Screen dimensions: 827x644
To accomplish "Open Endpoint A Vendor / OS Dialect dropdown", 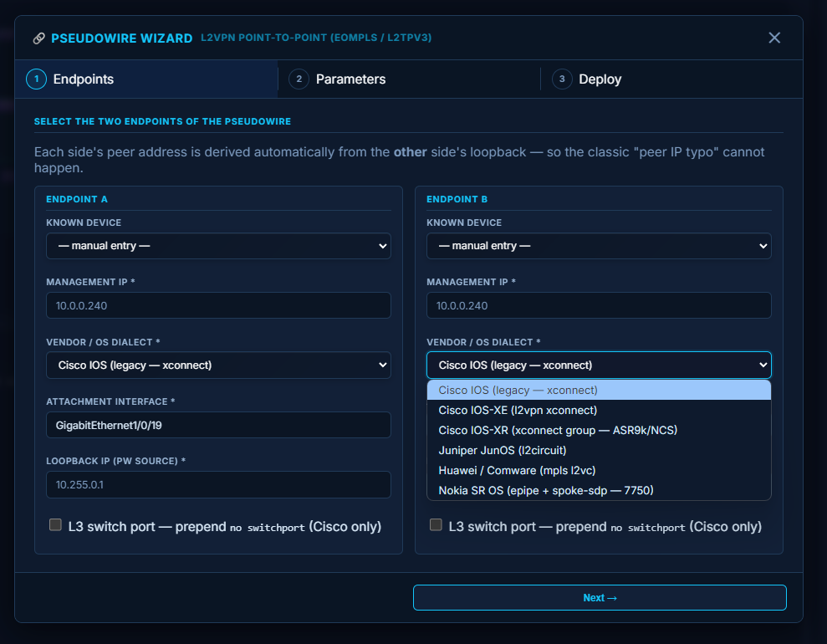I will [218, 365].
